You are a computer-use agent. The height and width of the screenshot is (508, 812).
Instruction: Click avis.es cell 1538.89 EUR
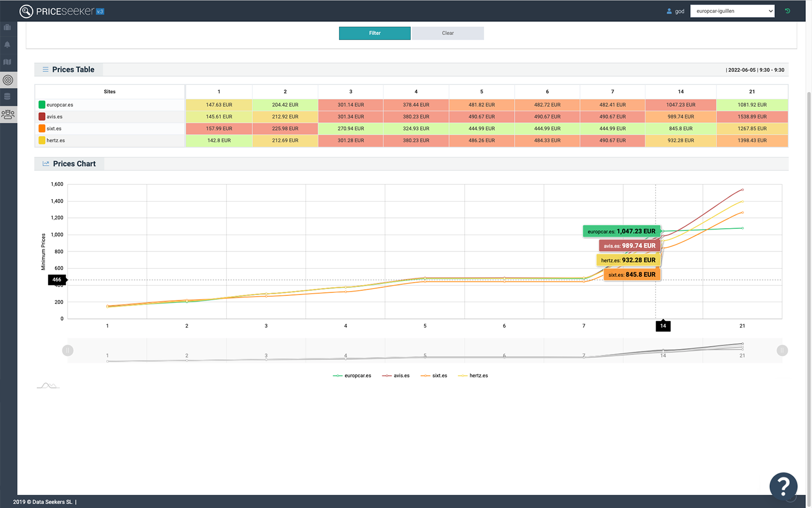point(752,116)
